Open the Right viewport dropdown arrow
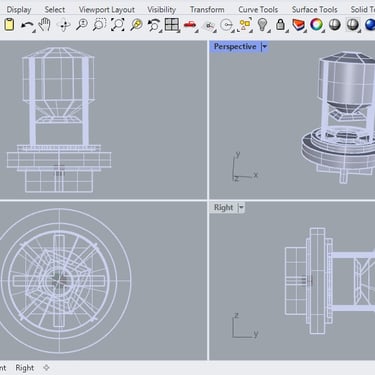Screen dimensions: 375x375 pyautogui.click(x=241, y=208)
